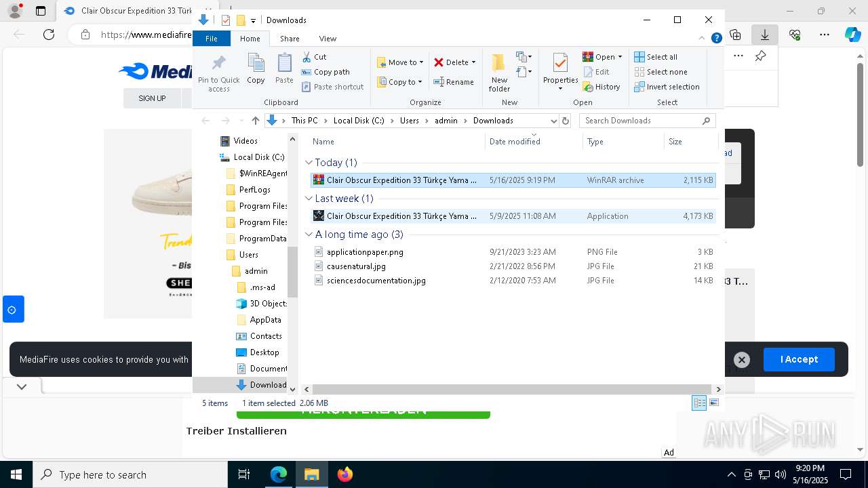Select the WinRAR archive file

coord(513,180)
